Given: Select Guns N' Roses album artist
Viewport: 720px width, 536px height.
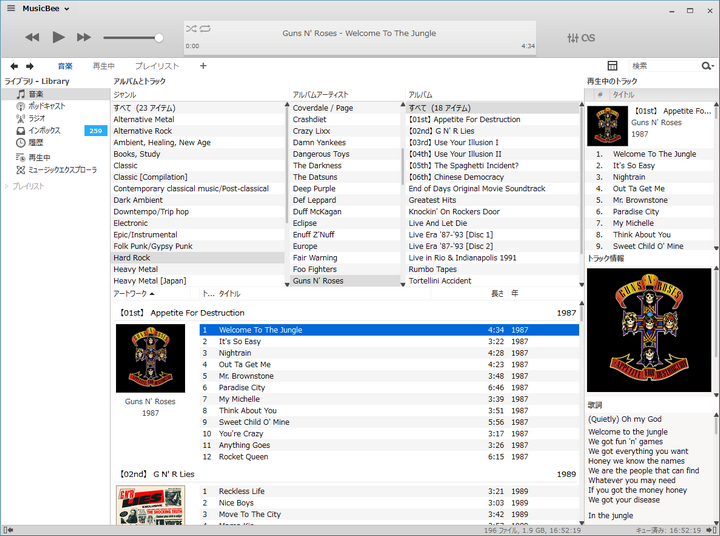Looking at the screenshot, I should tap(346, 281).
